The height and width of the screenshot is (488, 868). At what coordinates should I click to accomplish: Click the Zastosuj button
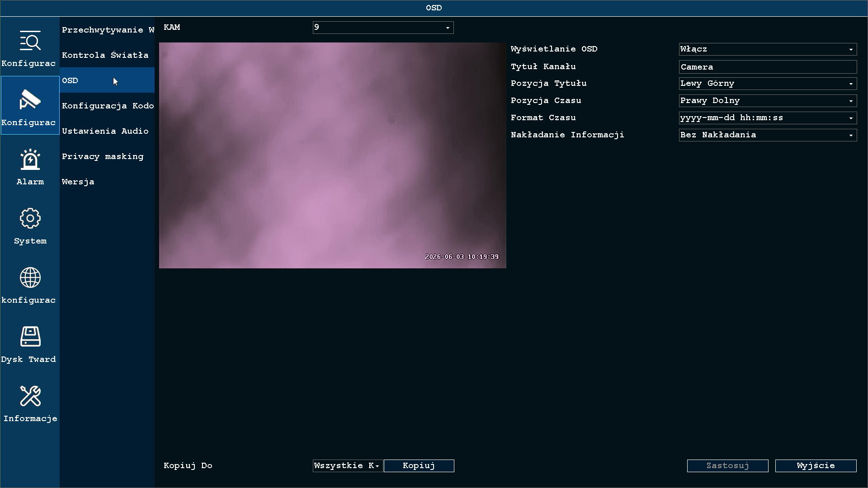[728, 466]
